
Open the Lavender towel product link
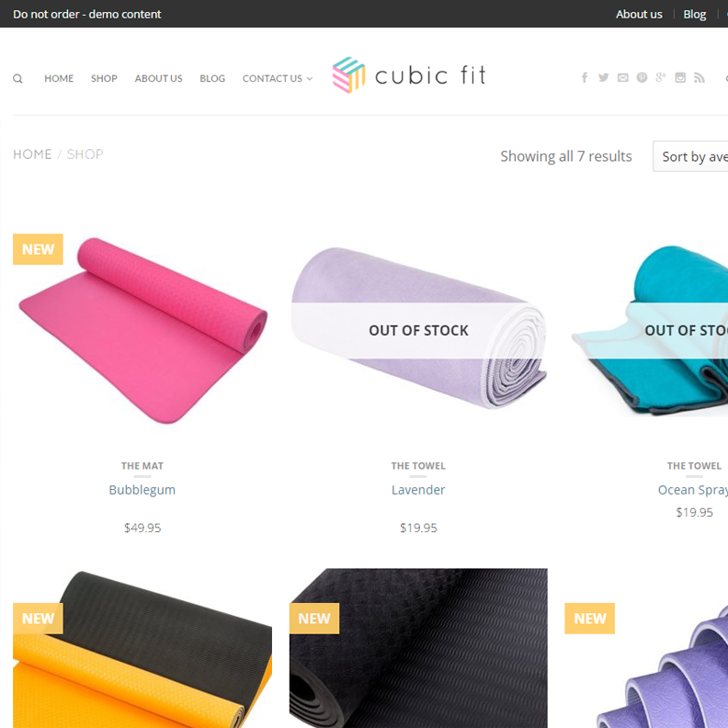418,490
